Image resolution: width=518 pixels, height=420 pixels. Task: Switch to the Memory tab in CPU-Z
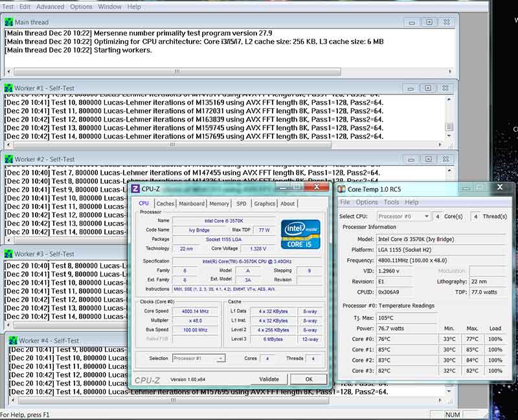tap(219, 204)
